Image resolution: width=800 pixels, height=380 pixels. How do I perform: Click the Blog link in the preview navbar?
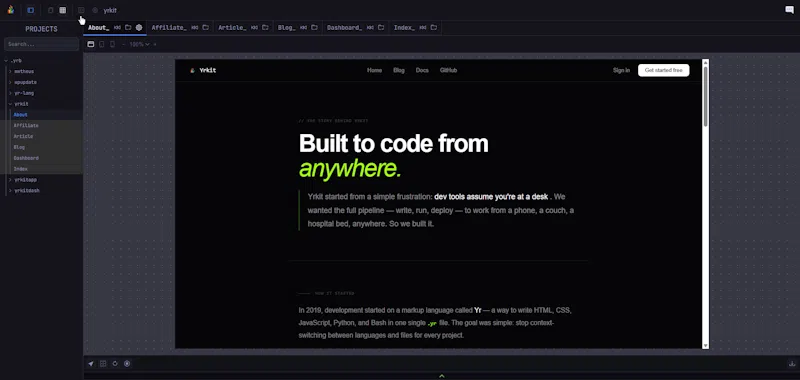pos(399,70)
